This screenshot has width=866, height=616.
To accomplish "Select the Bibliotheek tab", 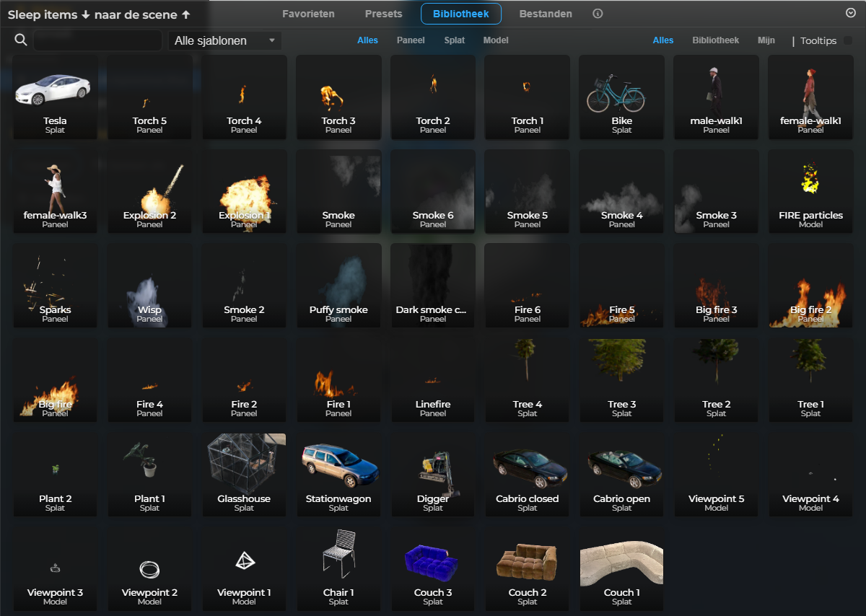I will point(461,14).
